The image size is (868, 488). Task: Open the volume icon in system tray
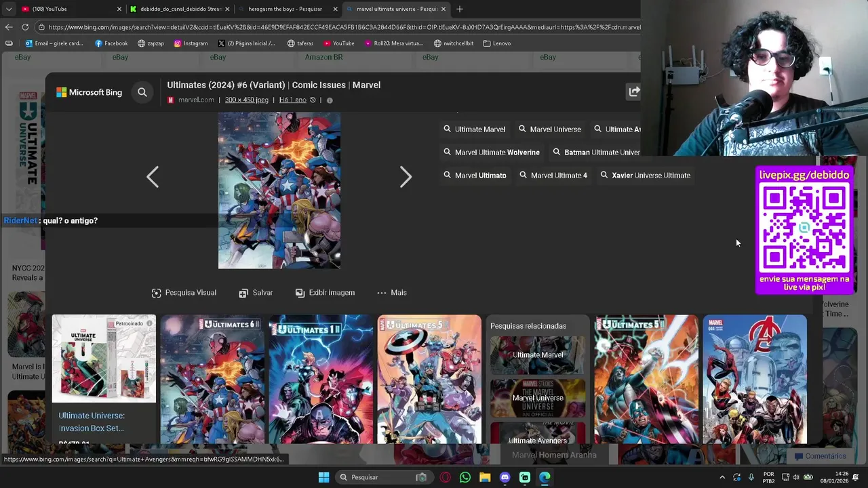[796, 477]
